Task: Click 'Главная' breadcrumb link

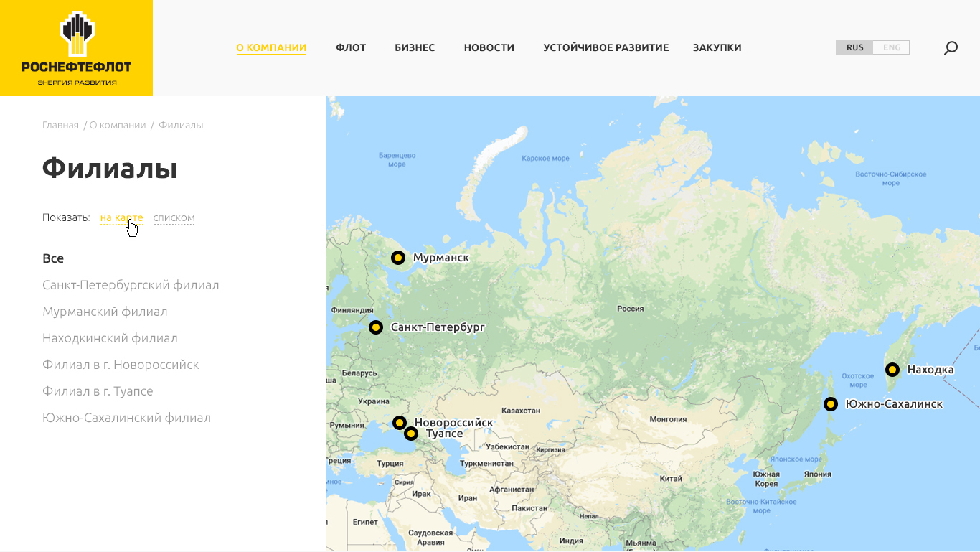Action: pyautogui.click(x=60, y=125)
